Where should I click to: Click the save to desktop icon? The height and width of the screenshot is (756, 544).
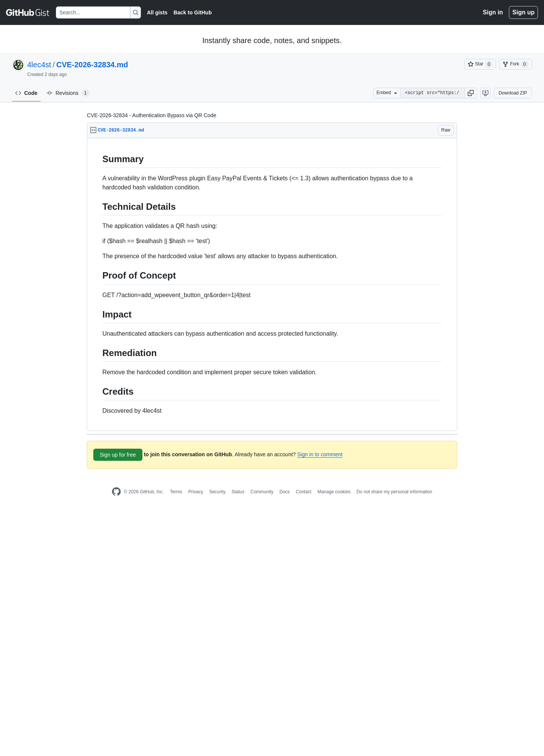point(485,93)
